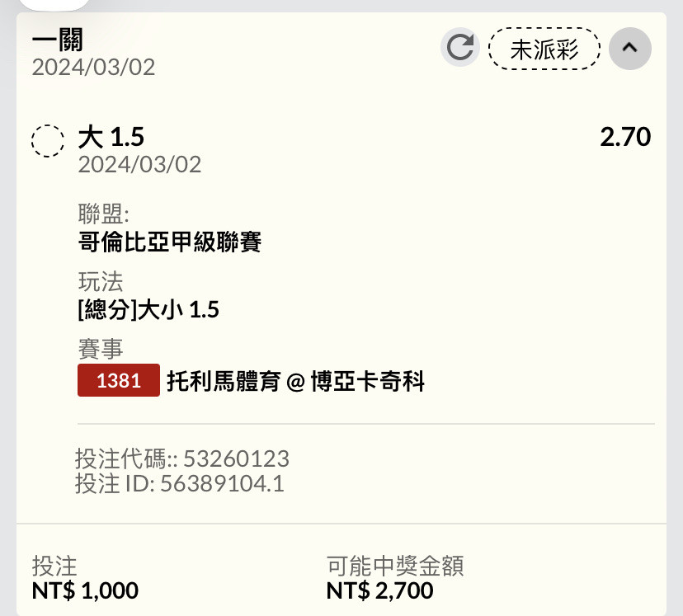
Task: Select the 大 1.5 selection title
Action: [111, 137]
